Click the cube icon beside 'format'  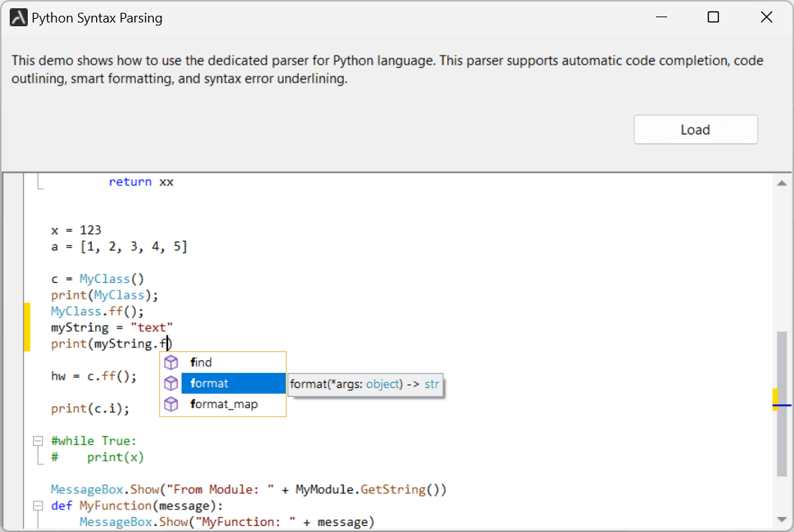tap(171, 383)
